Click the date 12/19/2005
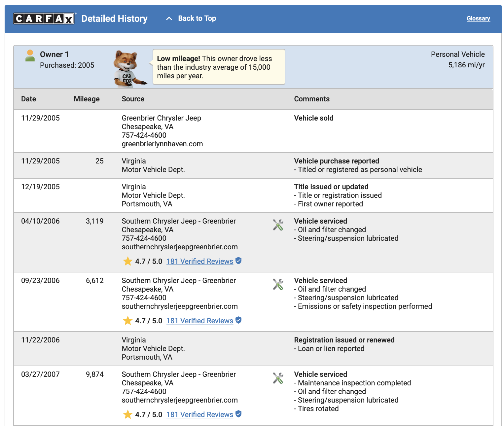 tap(40, 187)
